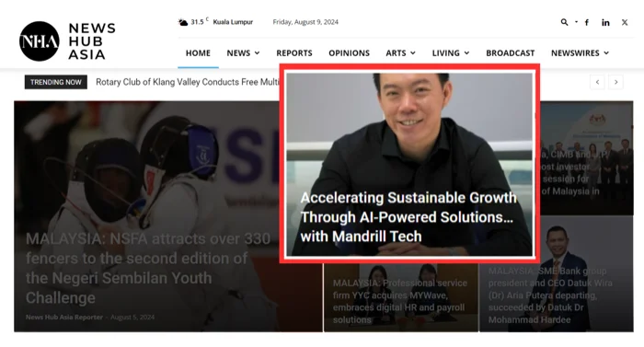Click the August 5, 2024 article date
Image resolution: width=644 pixels, height=347 pixels.
point(132,317)
